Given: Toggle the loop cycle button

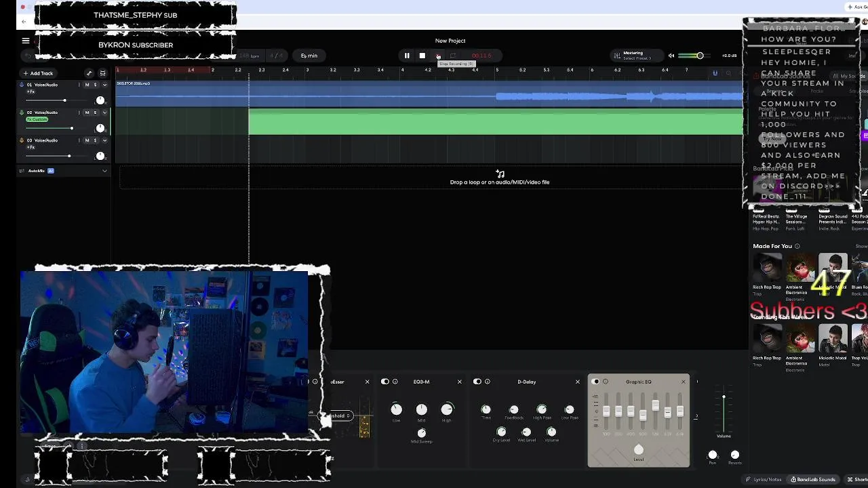Looking at the screenshot, I should click(x=454, y=56).
